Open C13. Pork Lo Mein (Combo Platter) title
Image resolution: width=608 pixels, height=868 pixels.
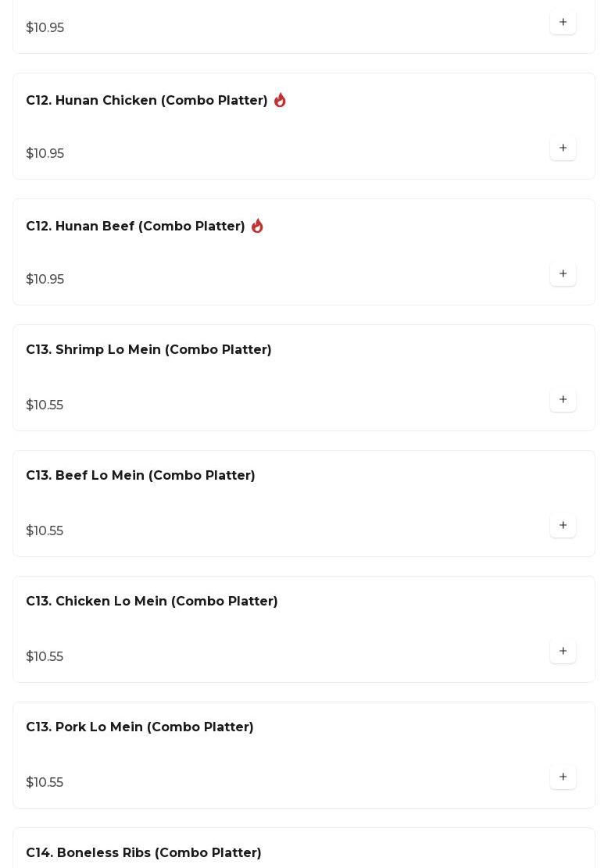tap(140, 727)
